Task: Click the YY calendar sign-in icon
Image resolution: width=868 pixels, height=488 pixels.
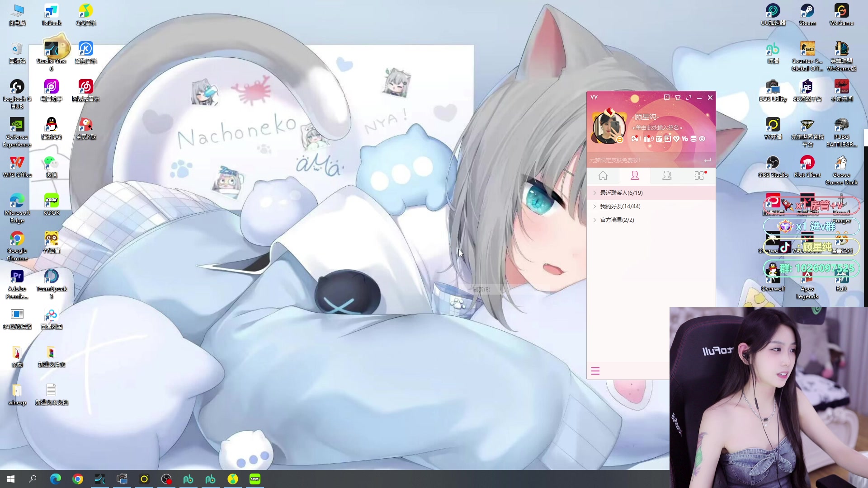Action: point(659,139)
